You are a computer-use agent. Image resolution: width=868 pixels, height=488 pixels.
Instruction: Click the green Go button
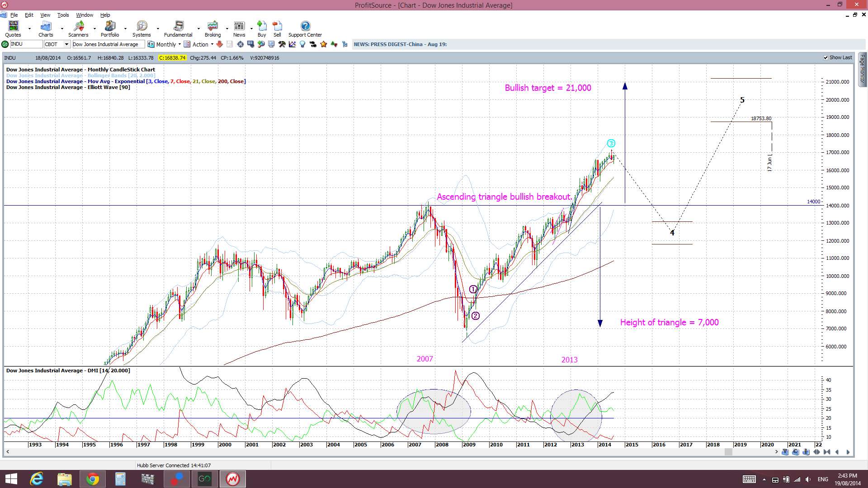pyautogui.click(x=5, y=44)
